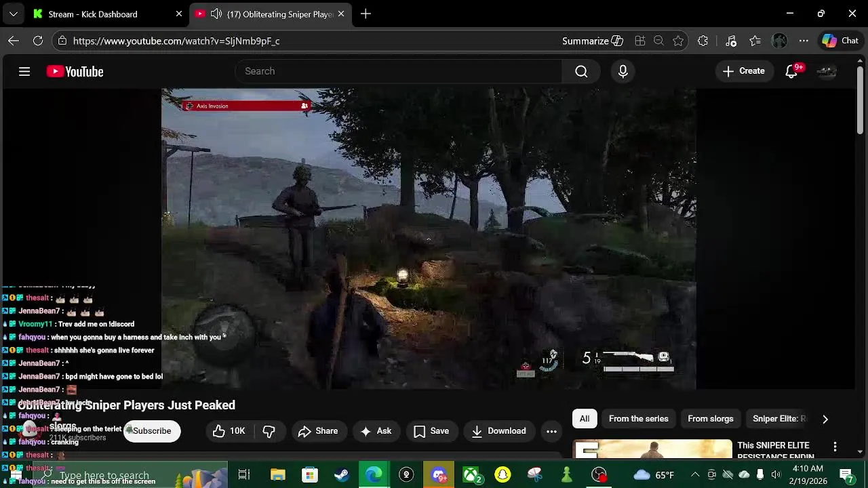The width and height of the screenshot is (868, 488).
Task: Open the action center notifications icon
Action: point(846,474)
